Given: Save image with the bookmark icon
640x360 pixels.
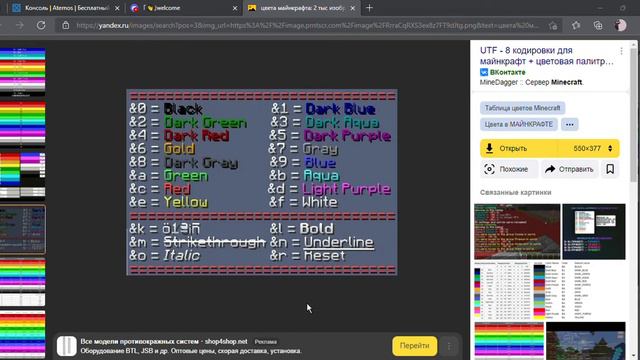Looking at the screenshot, I should coord(610,169).
